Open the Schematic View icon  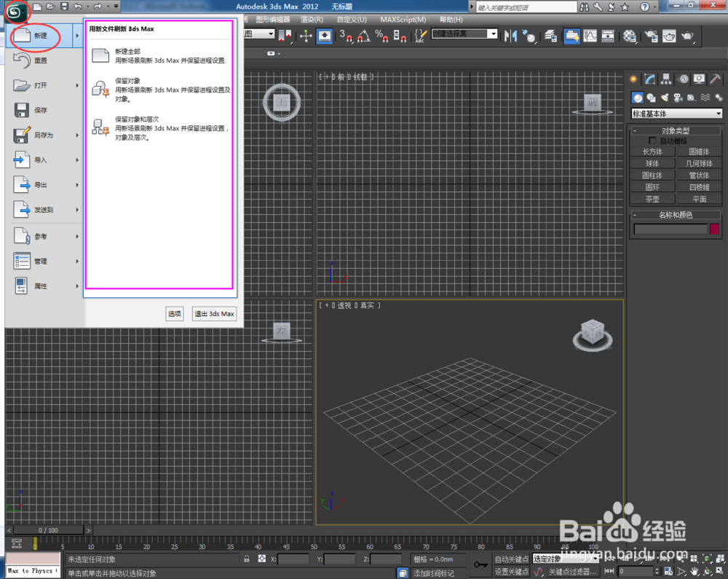point(608,36)
